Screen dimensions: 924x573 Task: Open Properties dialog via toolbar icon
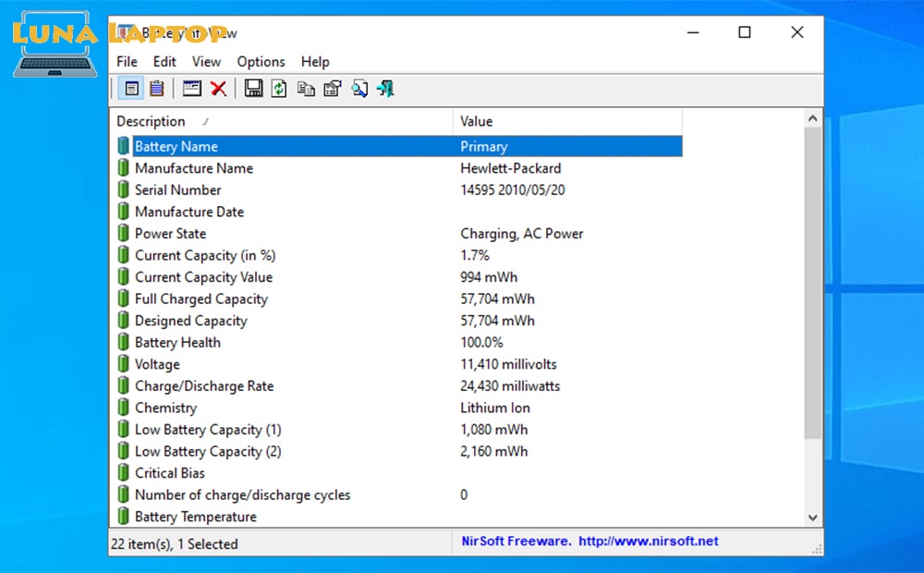[x=332, y=88]
